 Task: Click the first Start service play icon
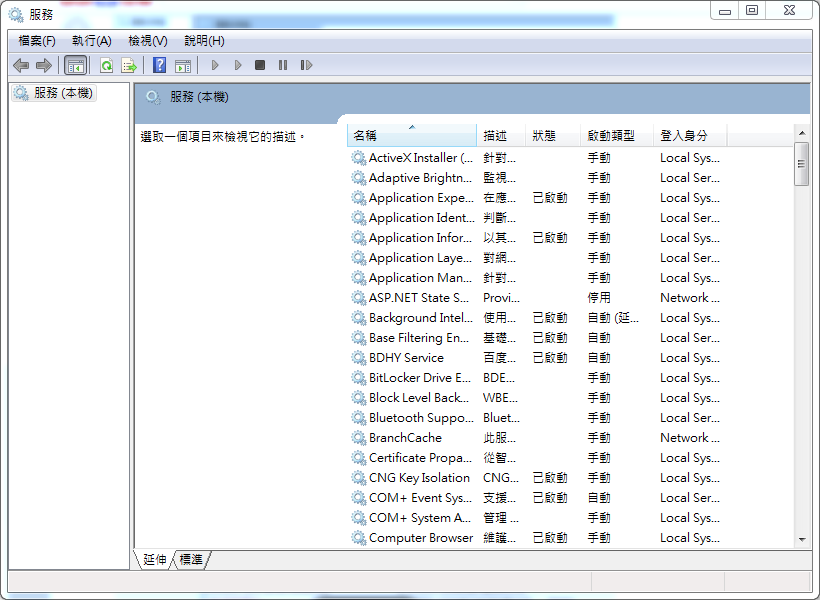[x=215, y=65]
